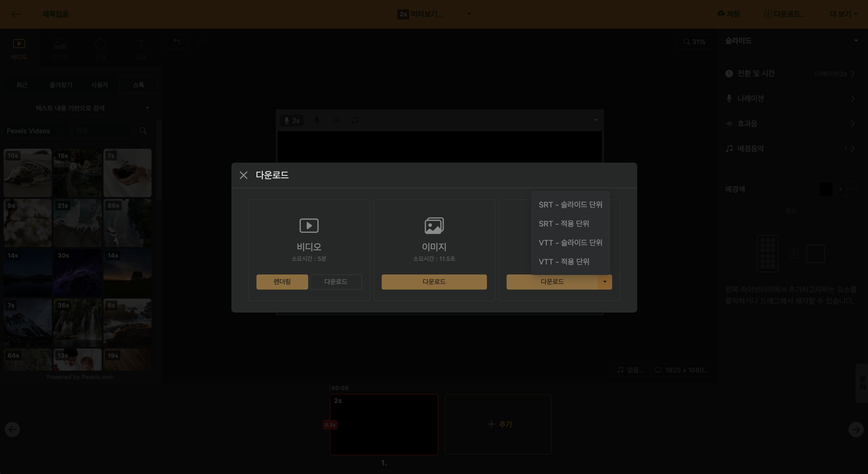This screenshot has width=868, height=474.
Task: Open Pexels Videos source dropdown
Action: (x=35, y=131)
